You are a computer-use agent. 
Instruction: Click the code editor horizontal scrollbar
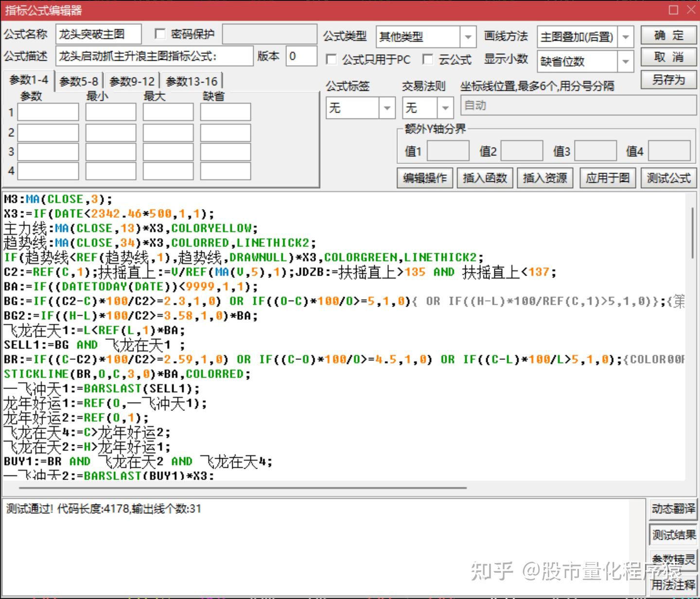[x=243, y=487]
